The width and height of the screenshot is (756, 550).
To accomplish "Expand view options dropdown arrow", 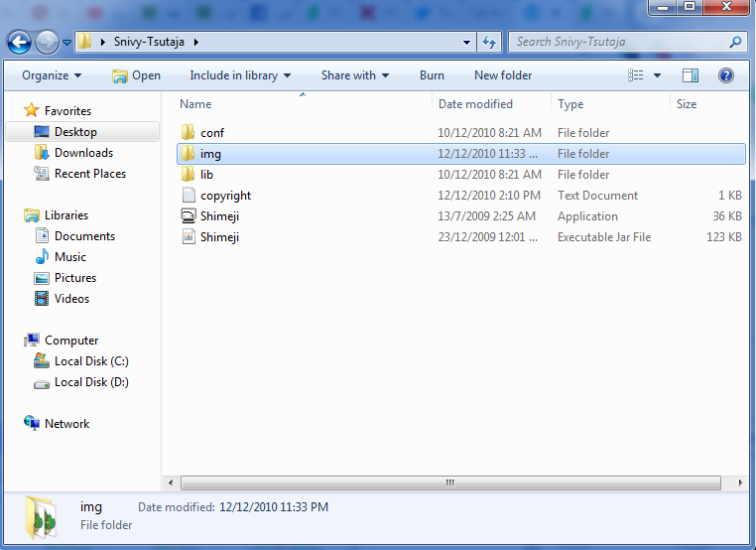I will pyautogui.click(x=657, y=75).
